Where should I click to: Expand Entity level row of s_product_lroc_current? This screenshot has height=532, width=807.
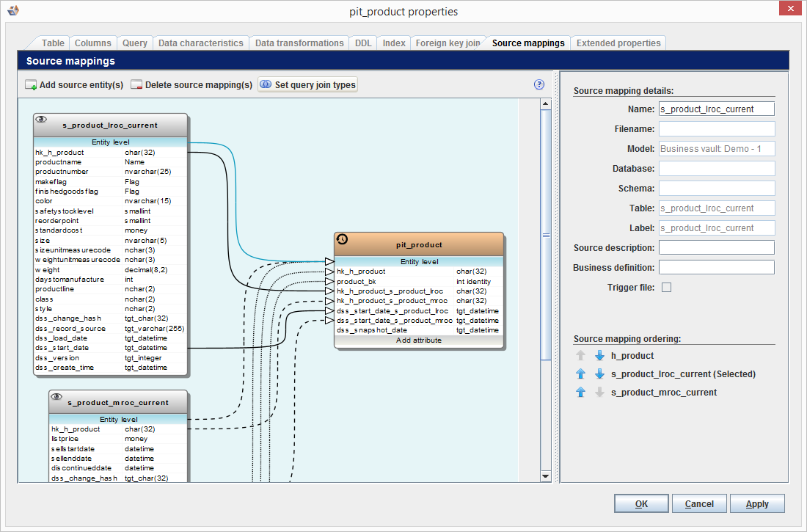click(111, 142)
